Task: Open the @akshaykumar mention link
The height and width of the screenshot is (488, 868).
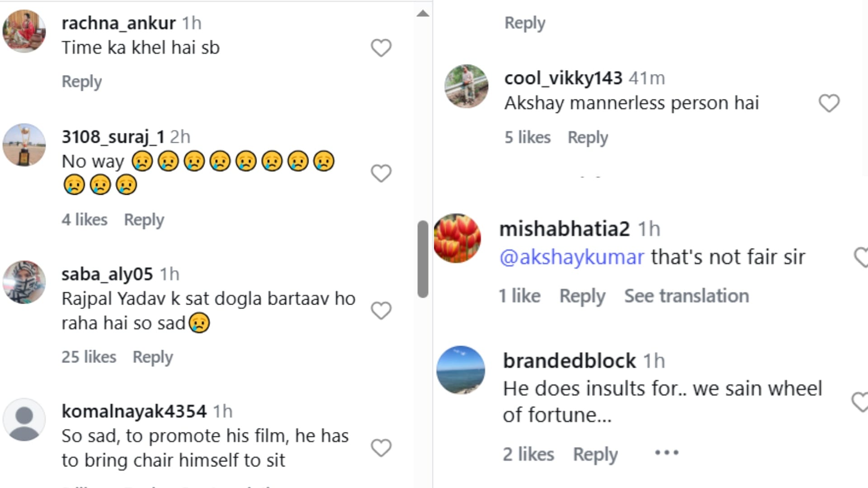Action: point(571,257)
